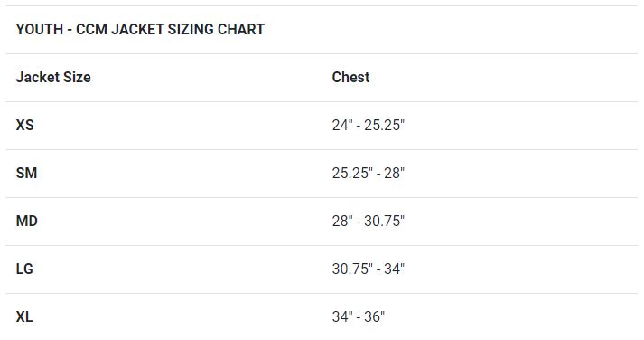This screenshot has width=644, height=340.
Task: Click the word Size in the header
Action: coord(77,77)
